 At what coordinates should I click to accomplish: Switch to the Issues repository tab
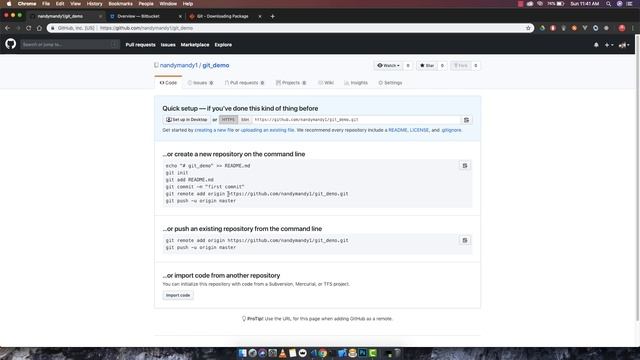200,83
